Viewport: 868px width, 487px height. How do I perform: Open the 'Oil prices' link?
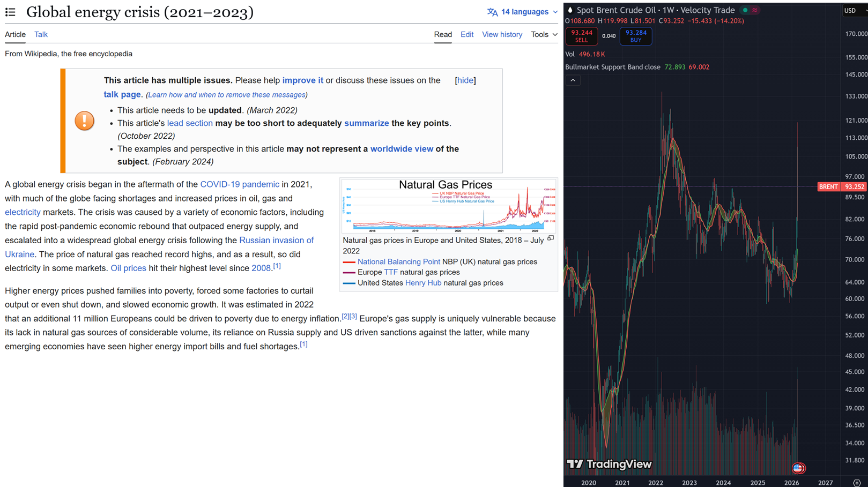[x=128, y=268]
